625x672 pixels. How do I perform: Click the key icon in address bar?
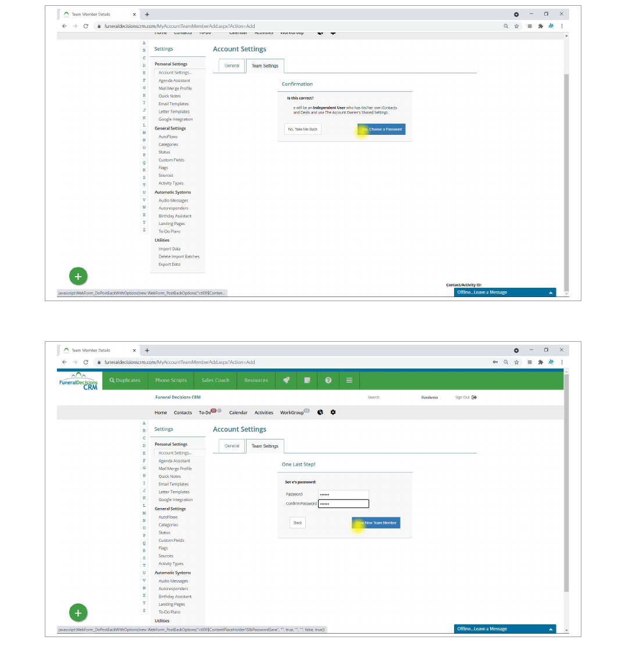point(495,362)
